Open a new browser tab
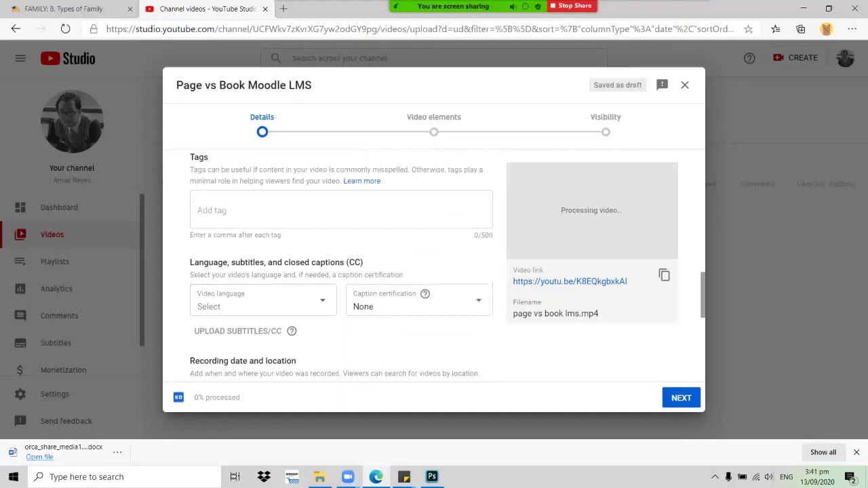 coord(283,9)
